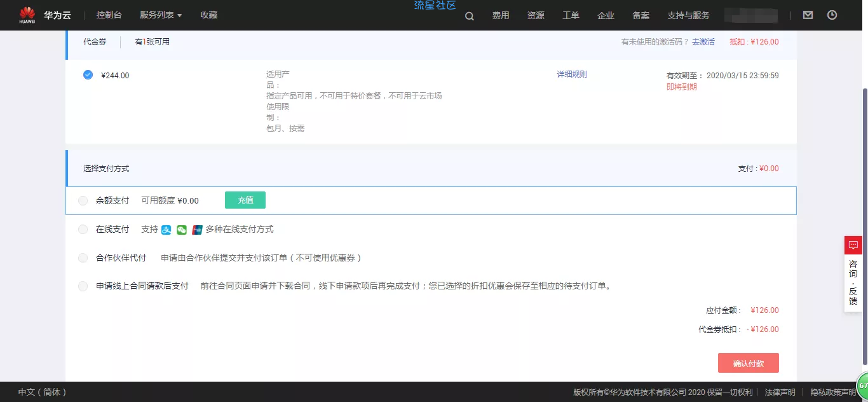Open the 隐私政策声明 footer link
Viewport: 868px width, 402px height.
tap(833, 392)
